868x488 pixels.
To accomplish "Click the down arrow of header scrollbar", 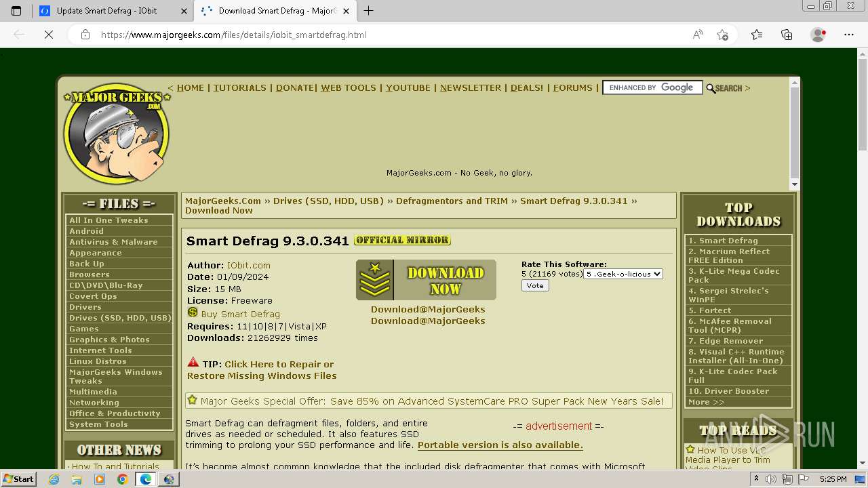I will point(795,184).
